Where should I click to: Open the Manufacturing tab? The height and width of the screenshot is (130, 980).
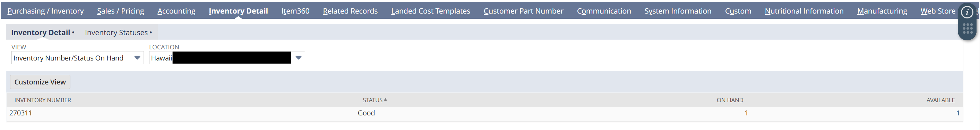click(882, 11)
